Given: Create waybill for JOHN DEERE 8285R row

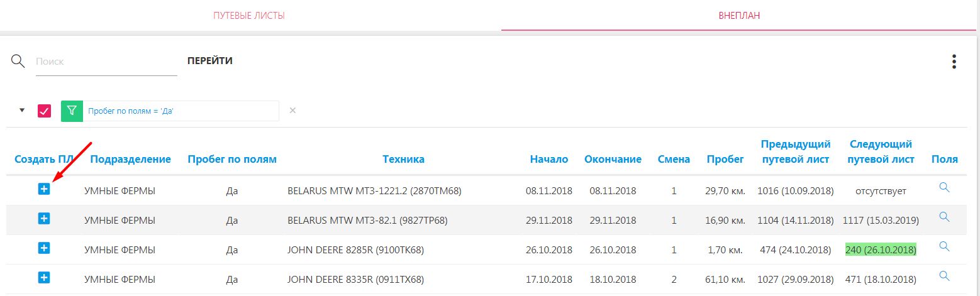Looking at the screenshot, I should (x=43, y=248).
